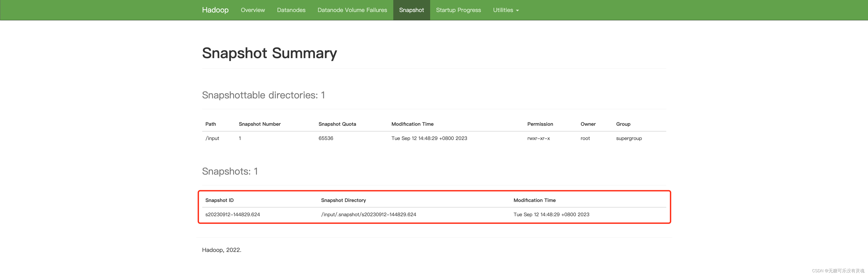Open the Overview tab
The width and height of the screenshot is (868, 275).
coord(253,10)
